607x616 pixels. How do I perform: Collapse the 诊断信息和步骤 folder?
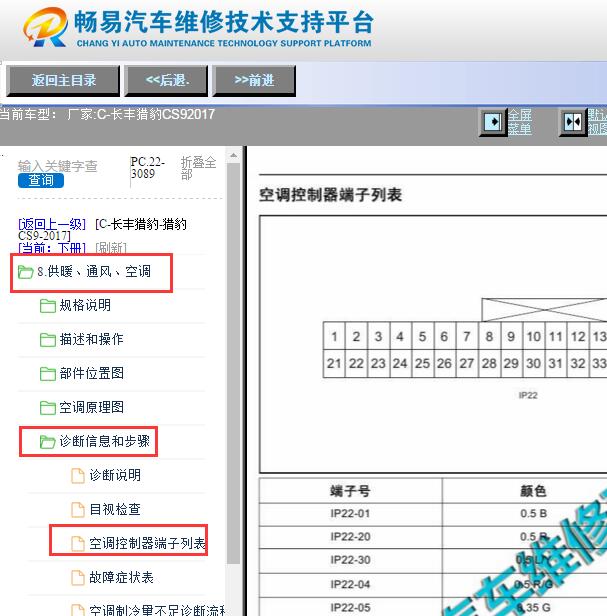tap(104, 441)
